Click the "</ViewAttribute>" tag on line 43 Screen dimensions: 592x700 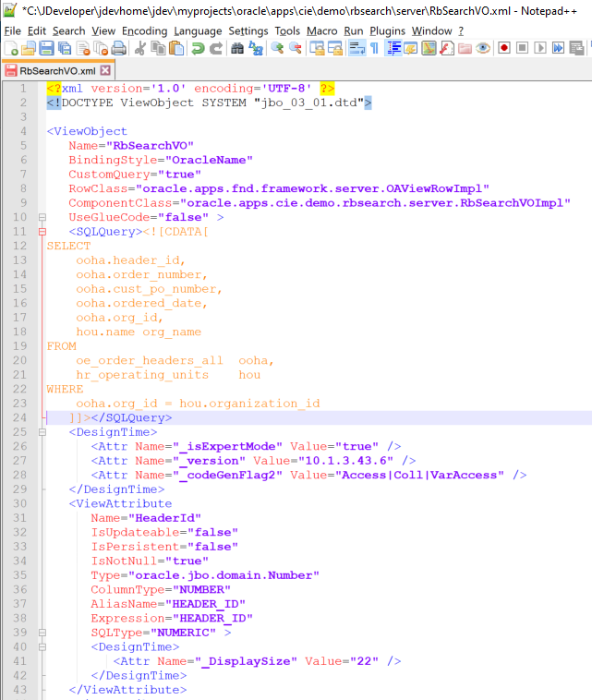pos(127,690)
